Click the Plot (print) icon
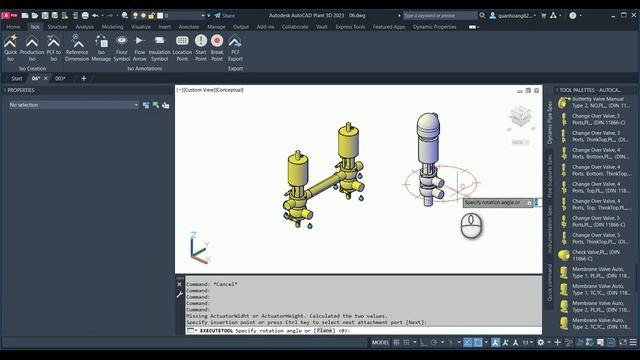Image resolution: width=640 pixels, height=360 pixels. click(x=85, y=16)
